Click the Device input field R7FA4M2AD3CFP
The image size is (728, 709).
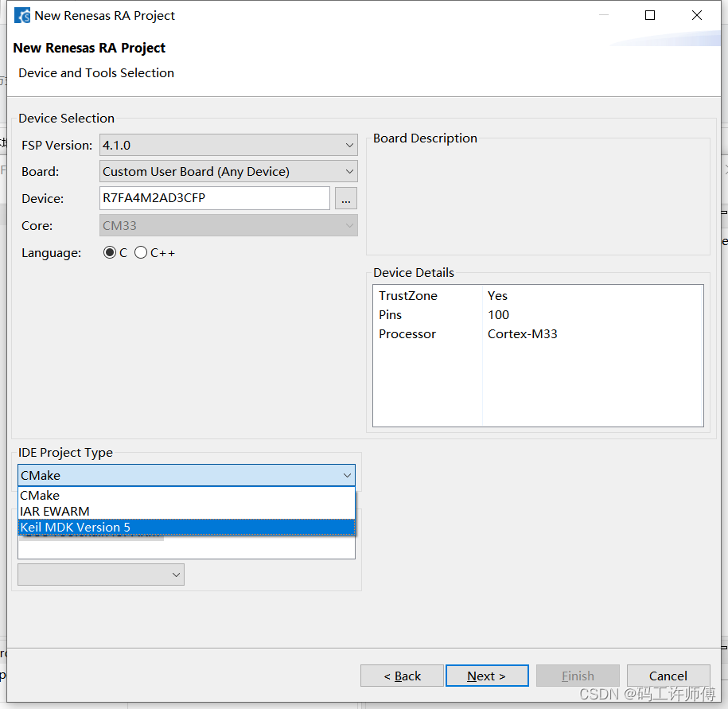point(215,198)
